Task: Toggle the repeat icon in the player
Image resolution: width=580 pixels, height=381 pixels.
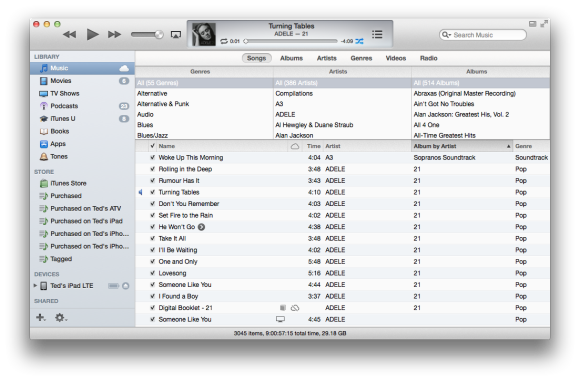Action: coord(224,41)
